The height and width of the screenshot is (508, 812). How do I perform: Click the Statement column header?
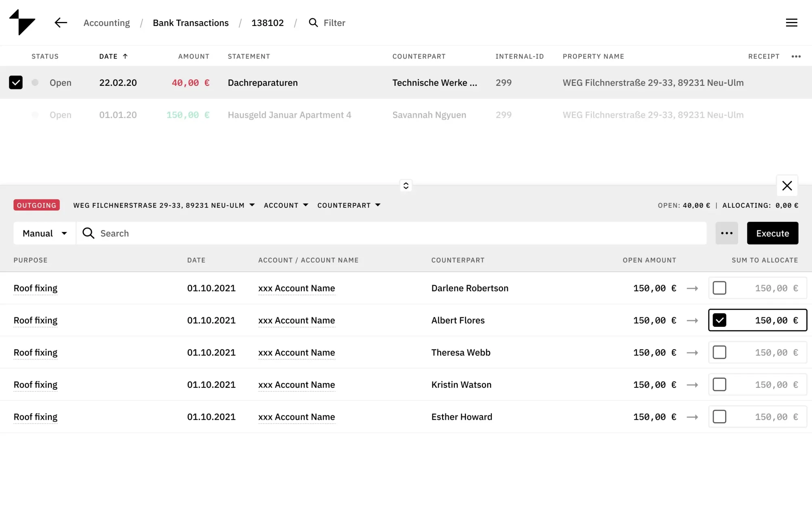pos(248,56)
